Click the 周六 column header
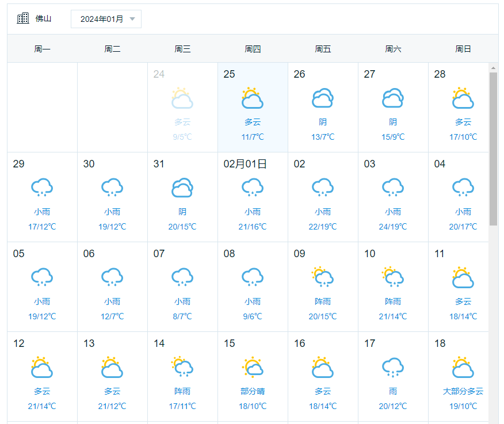The height and width of the screenshot is (424, 504). 393,49
